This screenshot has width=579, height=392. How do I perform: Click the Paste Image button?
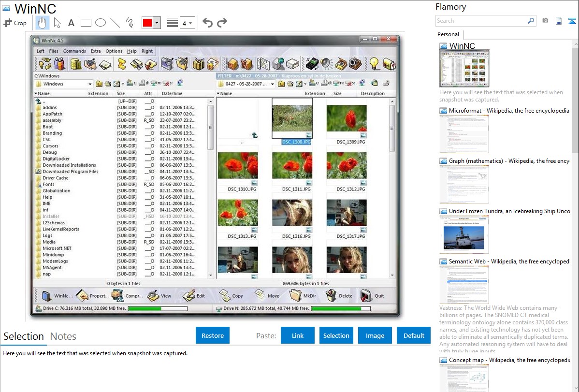click(375, 335)
